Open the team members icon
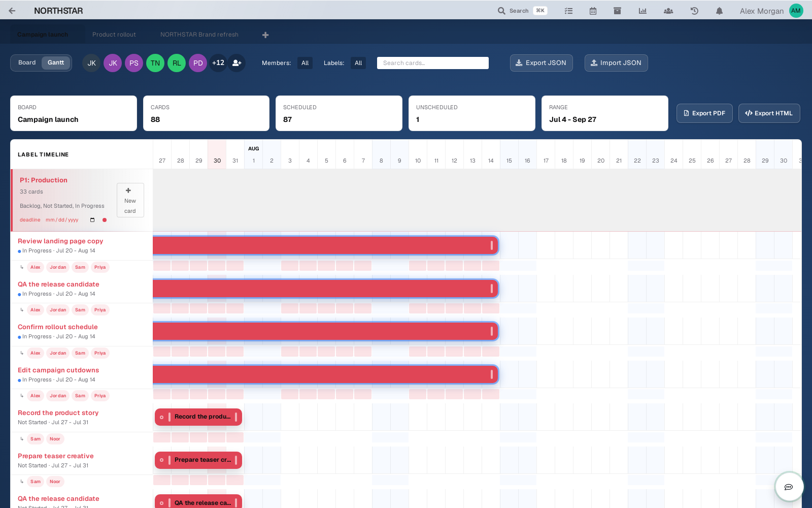The height and width of the screenshot is (508, 812). point(668,11)
